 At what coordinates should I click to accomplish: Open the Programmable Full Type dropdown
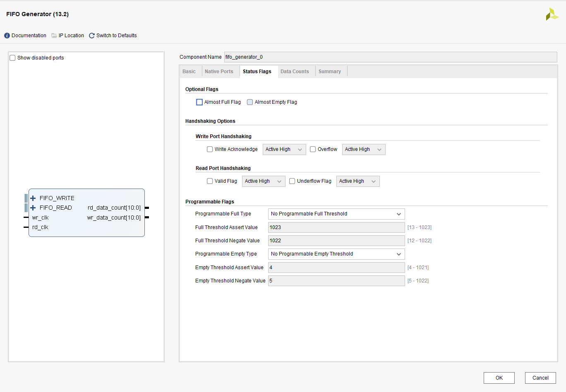336,214
